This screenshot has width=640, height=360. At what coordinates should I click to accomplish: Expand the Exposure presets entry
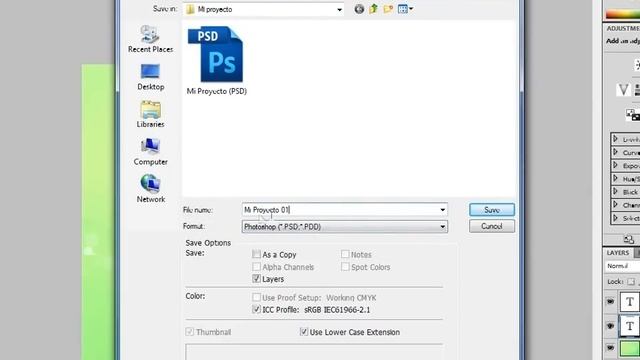pos(616,165)
